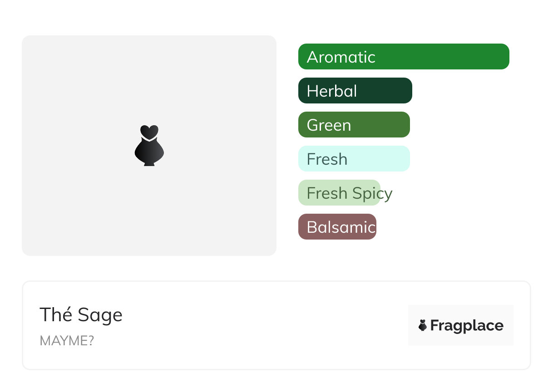Image resolution: width=553 pixels, height=392 pixels.
Task: Click the Fragplace wordmark text
Action: tap(466, 326)
